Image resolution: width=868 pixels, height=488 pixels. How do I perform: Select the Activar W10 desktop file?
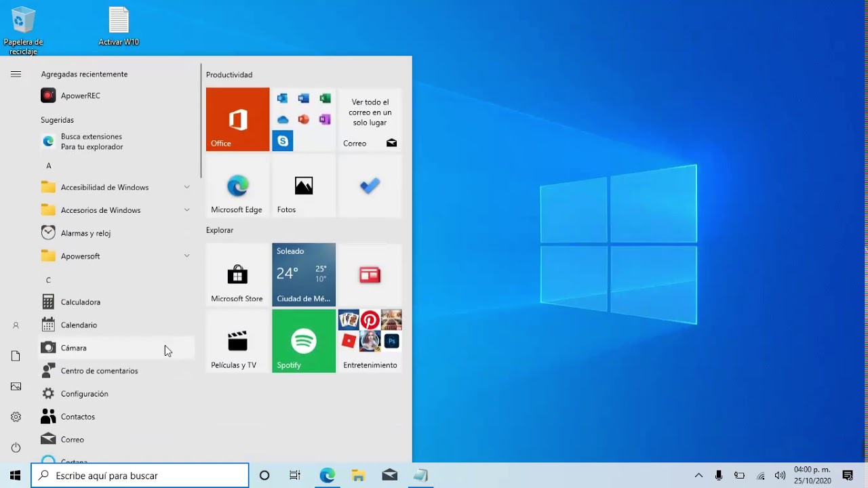coord(119,26)
